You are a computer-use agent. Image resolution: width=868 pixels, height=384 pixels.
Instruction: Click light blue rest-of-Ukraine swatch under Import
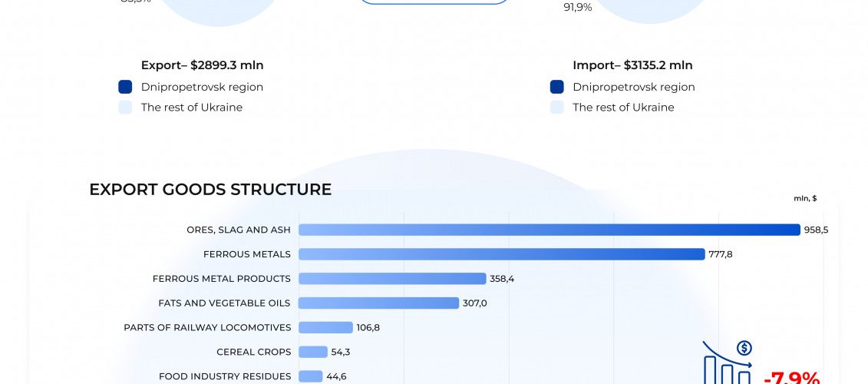557,108
